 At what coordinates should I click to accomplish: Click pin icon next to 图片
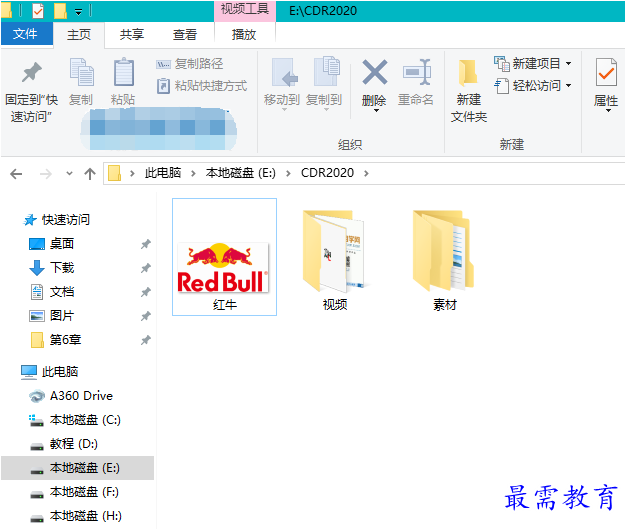[x=146, y=316]
